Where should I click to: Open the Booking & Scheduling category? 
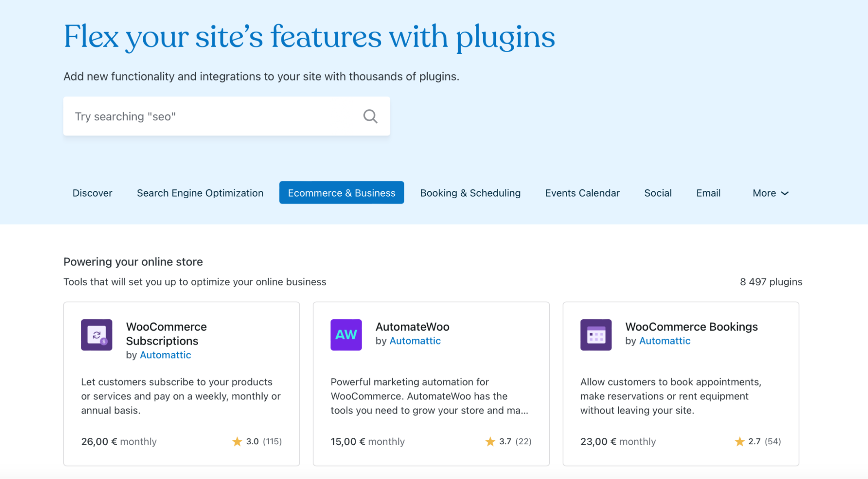[x=470, y=193]
